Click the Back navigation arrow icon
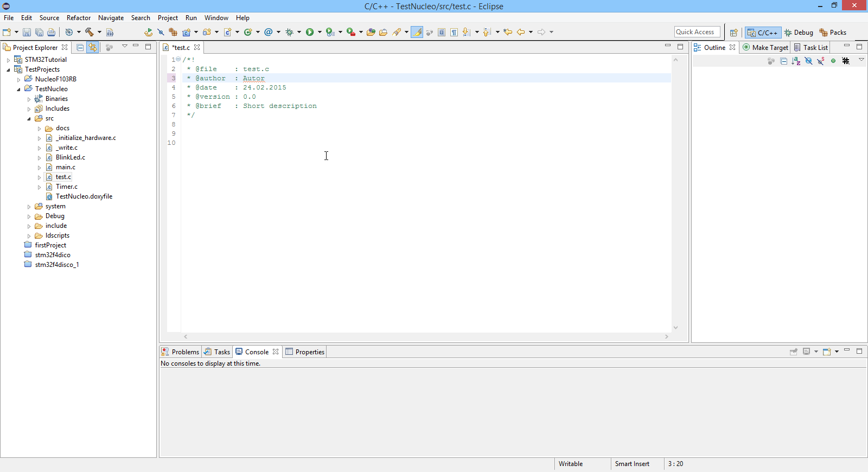This screenshot has width=868, height=472. tap(521, 32)
